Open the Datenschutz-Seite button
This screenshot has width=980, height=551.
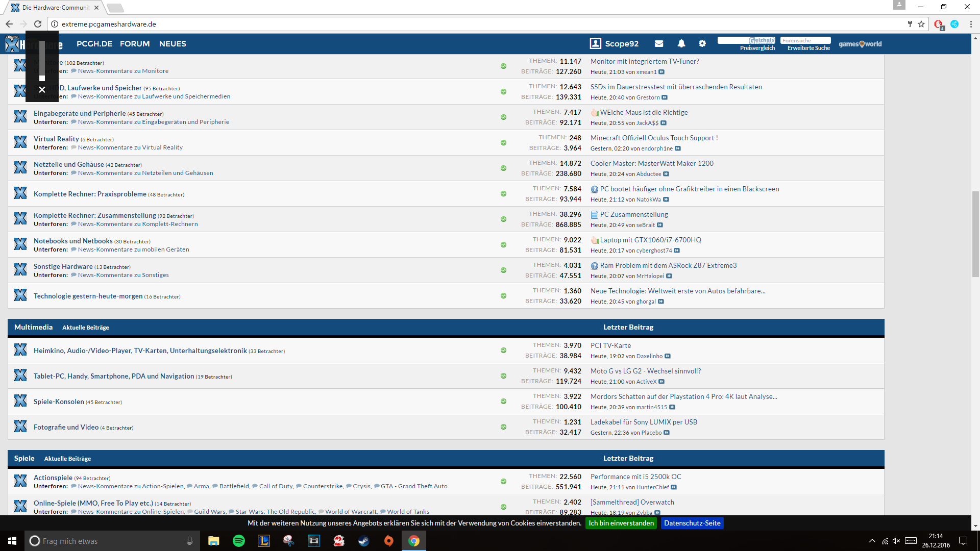point(692,523)
